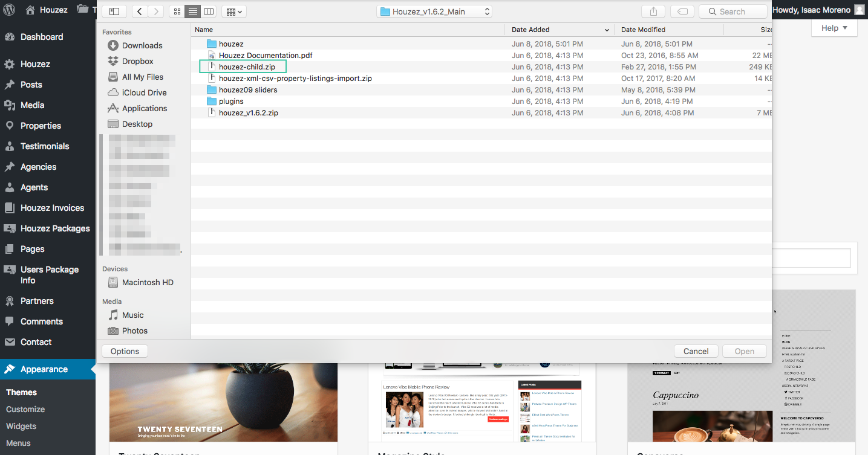Sort by Name column header
The height and width of the screenshot is (455, 868).
pyautogui.click(x=348, y=30)
